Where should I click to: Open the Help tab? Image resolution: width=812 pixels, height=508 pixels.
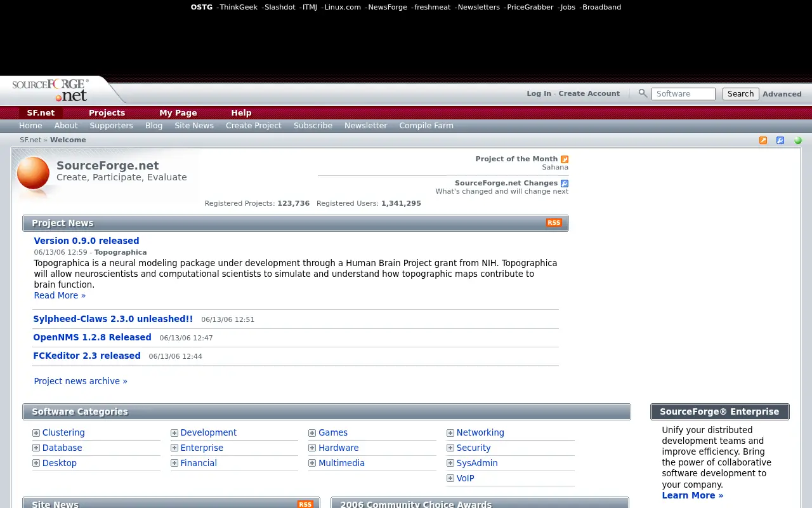pos(241,113)
